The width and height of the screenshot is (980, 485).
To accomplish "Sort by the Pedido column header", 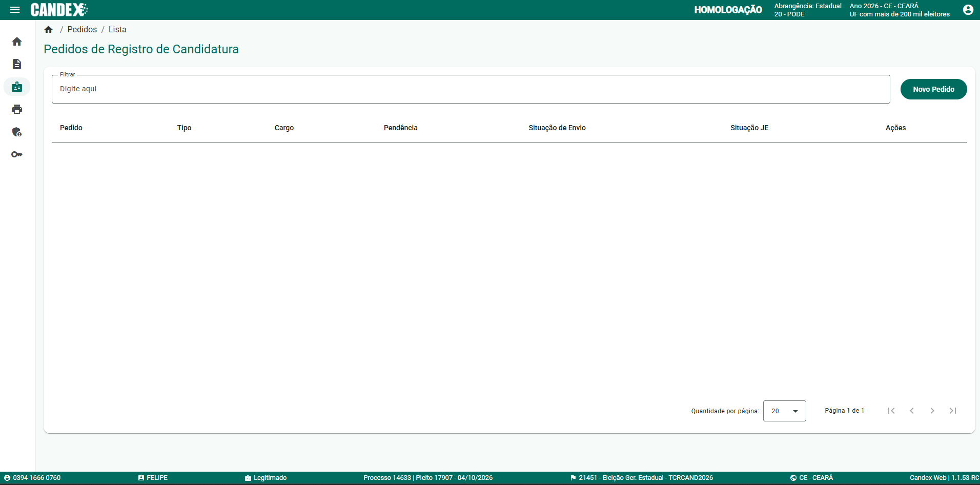I will coord(71,128).
